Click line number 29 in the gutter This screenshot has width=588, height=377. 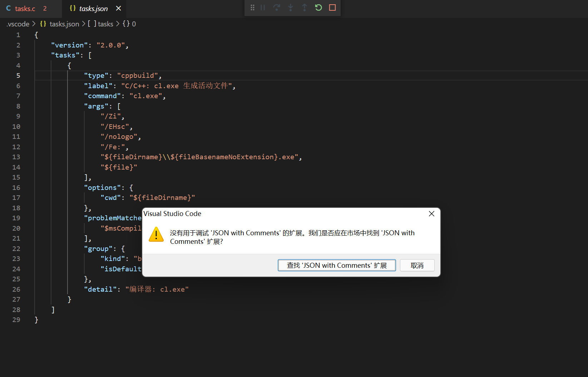(x=16, y=320)
